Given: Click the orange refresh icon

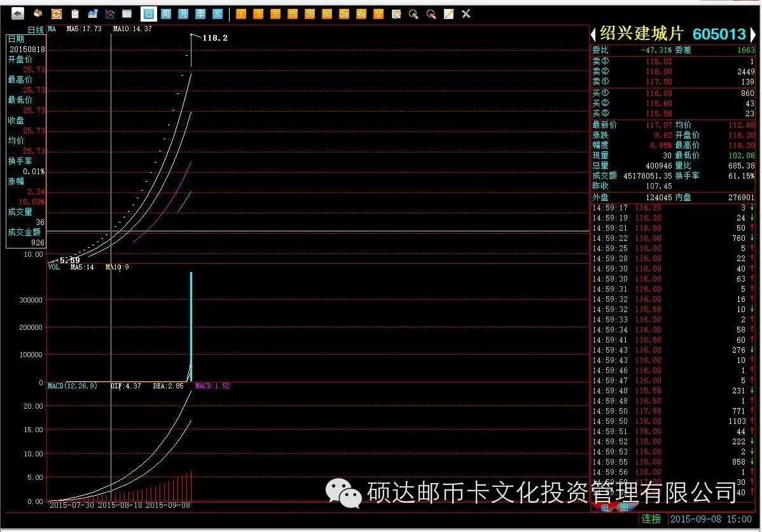Looking at the screenshot, I should (57, 13).
